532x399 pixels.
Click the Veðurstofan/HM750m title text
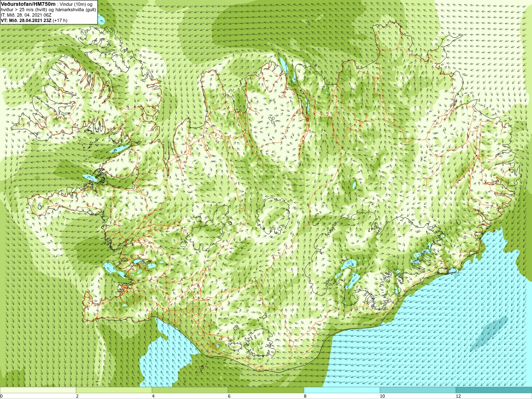click(28, 4)
